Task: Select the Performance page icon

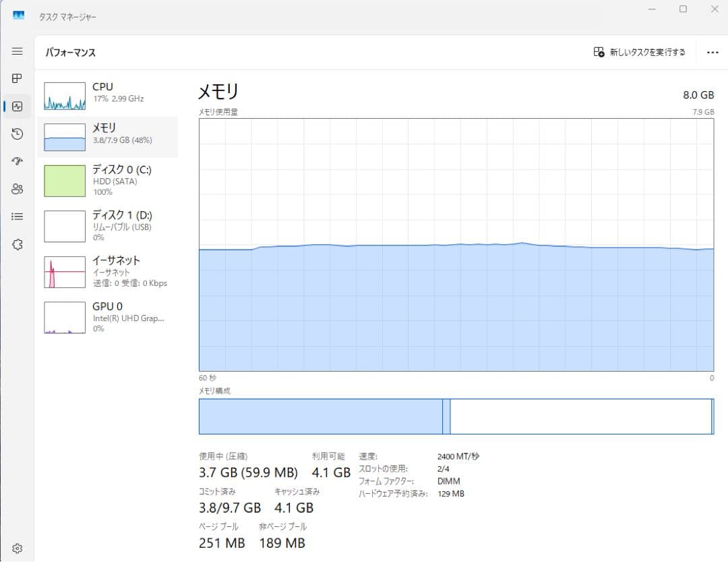Action: pos(17,106)
